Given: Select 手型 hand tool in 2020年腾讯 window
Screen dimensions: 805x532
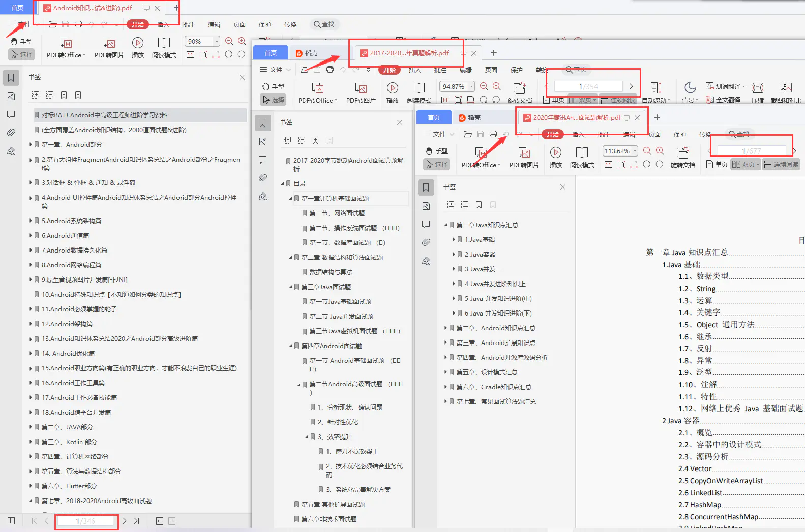Looking at the screenshot, I should [x=436, y=151].
